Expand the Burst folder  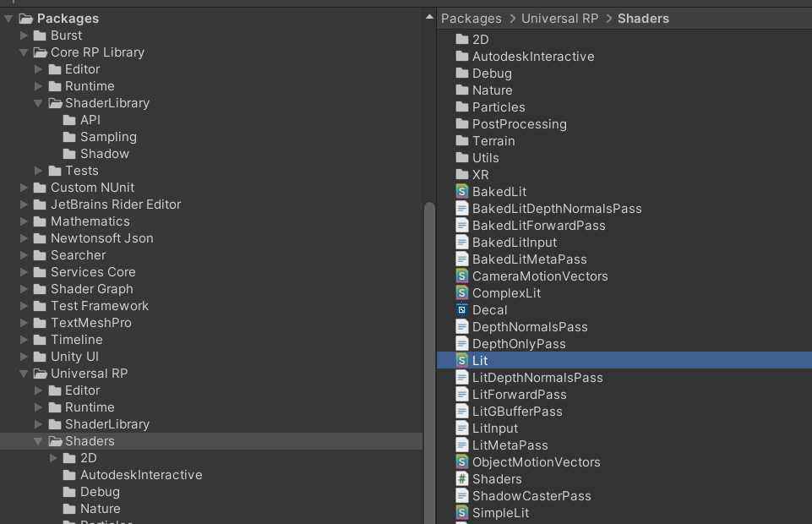pyautogui.click(x=24, y=35)
